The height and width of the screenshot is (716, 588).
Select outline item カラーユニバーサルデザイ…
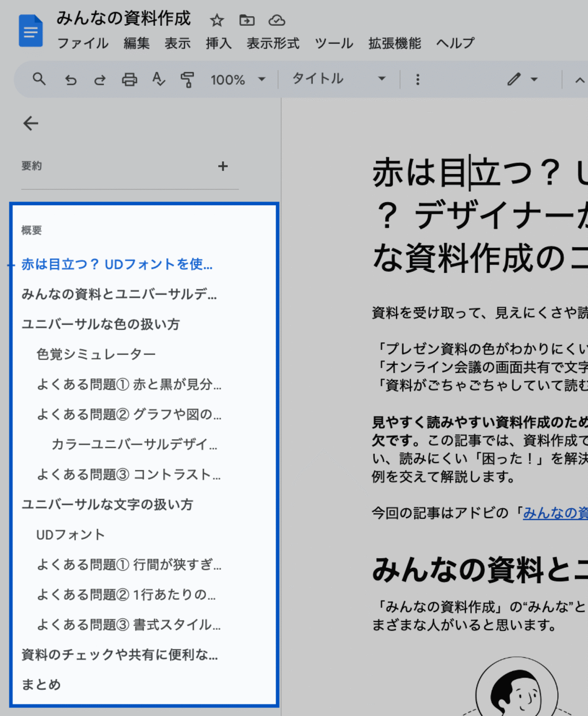point(135,444)
